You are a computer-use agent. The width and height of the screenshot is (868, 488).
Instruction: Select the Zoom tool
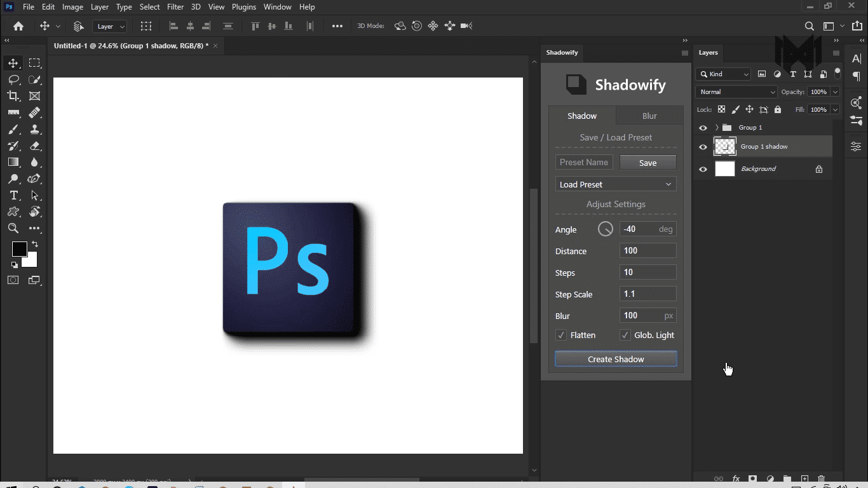point(13,228)
